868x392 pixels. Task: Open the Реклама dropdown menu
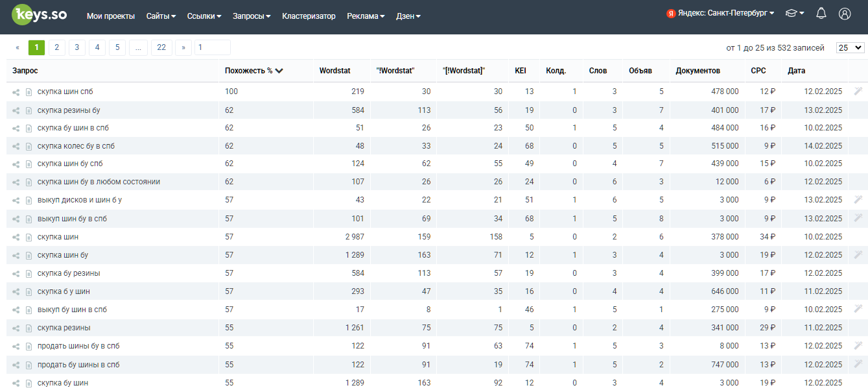[x=366, y=16]
